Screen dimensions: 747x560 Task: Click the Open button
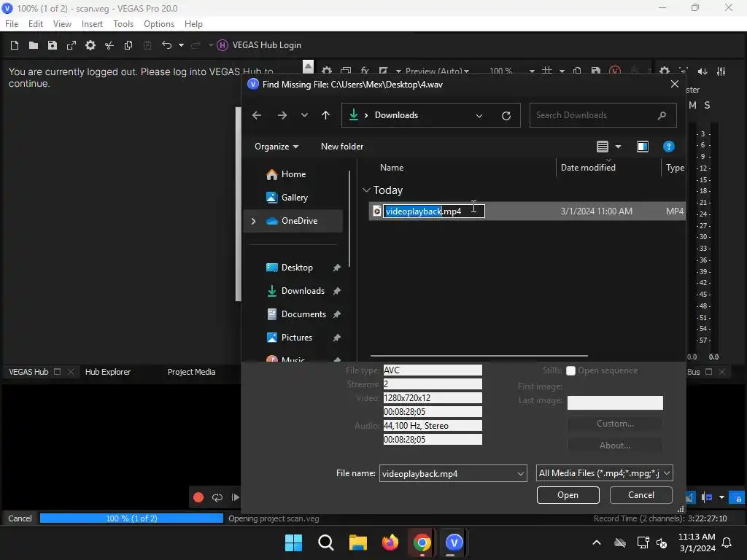pos(568,495)
